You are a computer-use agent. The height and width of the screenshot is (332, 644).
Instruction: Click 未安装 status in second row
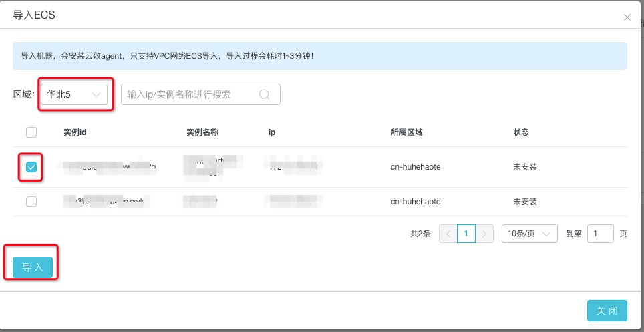pyautogui.click(x=525, y=202)
